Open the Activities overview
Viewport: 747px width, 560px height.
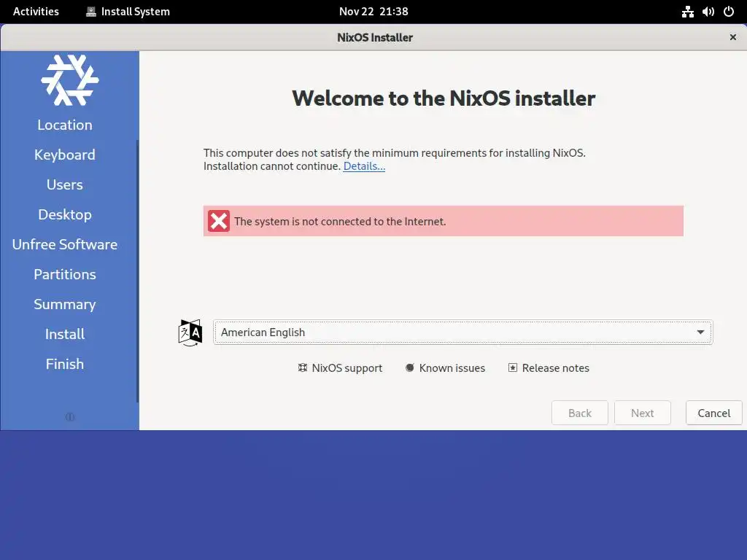coord(36,12)
